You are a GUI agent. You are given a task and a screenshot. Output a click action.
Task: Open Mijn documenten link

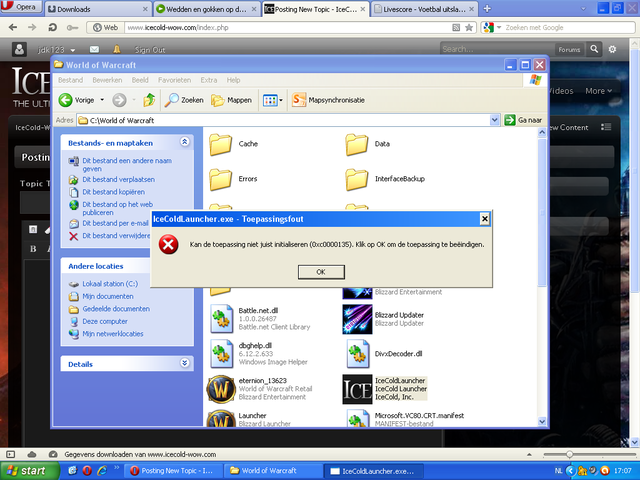pos(108,296)
